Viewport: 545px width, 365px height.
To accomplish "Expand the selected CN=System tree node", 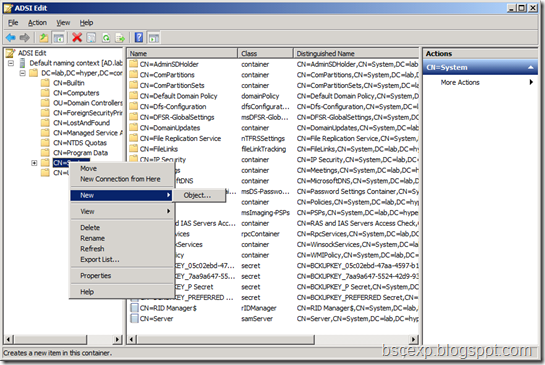I will coord(34,163).
